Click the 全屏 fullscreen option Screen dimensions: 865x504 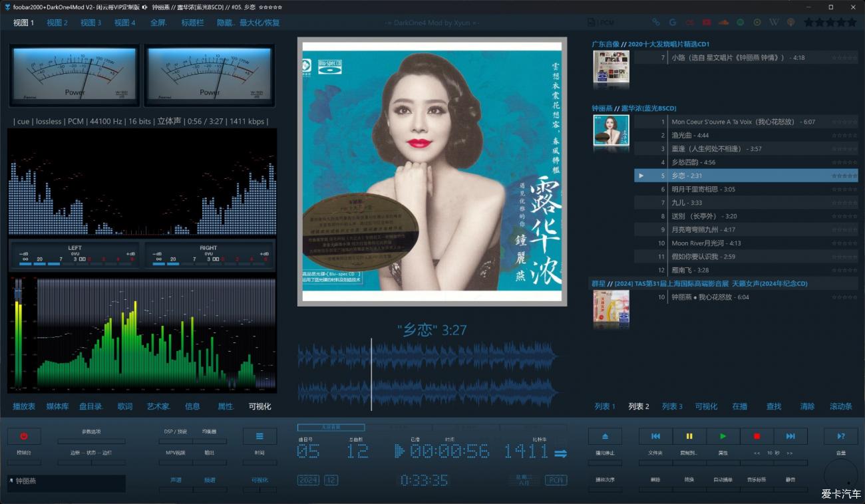pyautogui.click(x=158, y=23)
